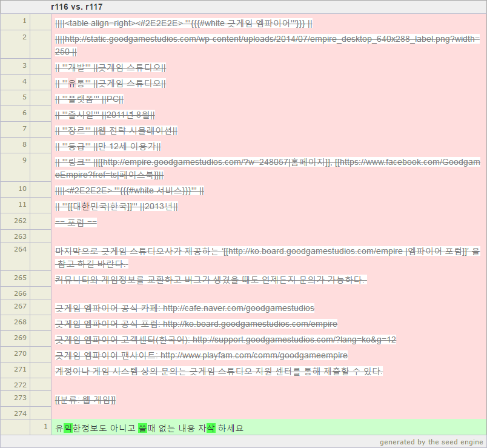Click deleted line 8 '''등급''' 만 12세 이용가

tap(108, 147)
